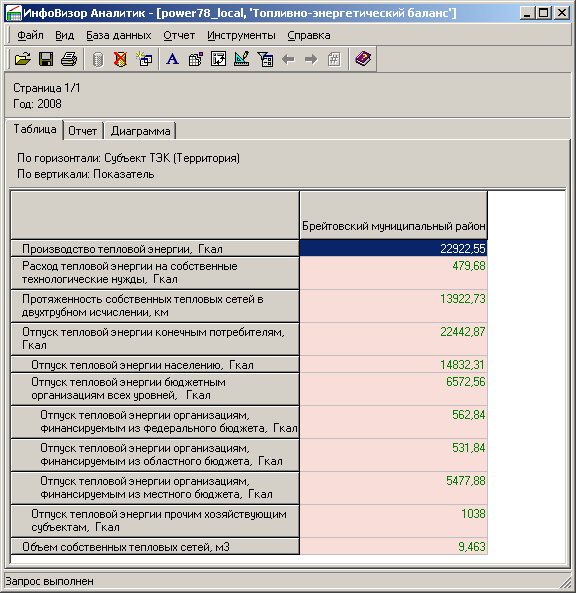Image resolution: width=576 pixels, height=593 pixels.
Task: Select cell with value 22442,87
Action: 393,339
